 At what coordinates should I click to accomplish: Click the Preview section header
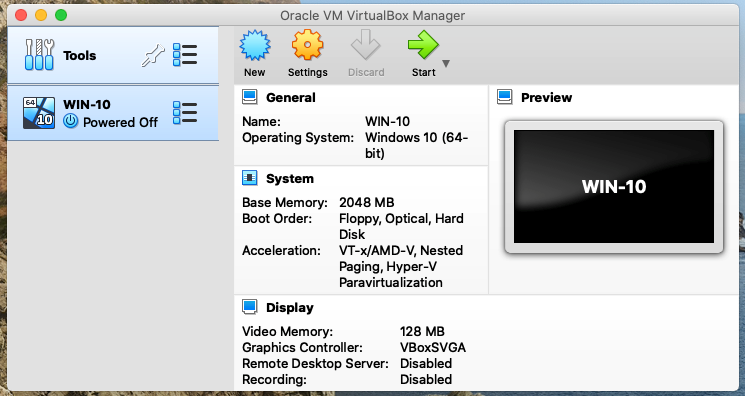click(x=546, y=97)
